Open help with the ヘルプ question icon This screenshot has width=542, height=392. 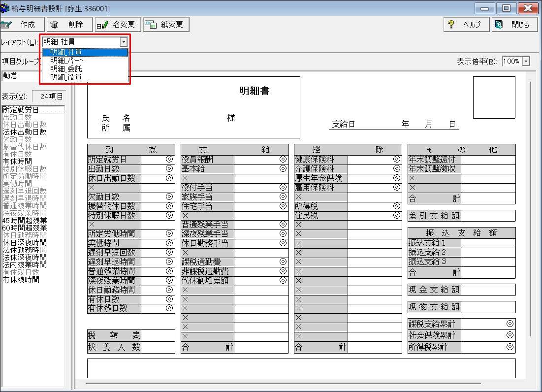tap(451, 25)
